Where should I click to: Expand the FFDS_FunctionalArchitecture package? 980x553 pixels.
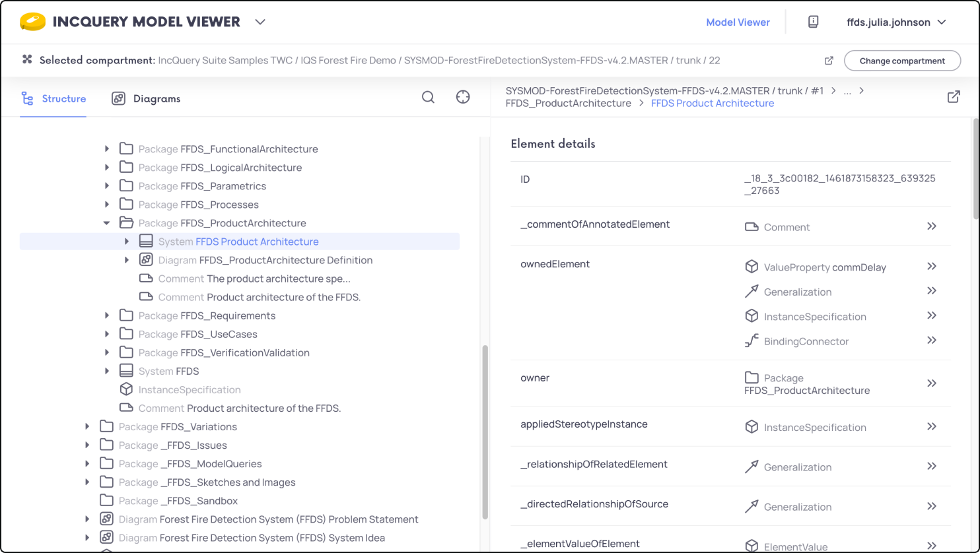coord(107,149)
